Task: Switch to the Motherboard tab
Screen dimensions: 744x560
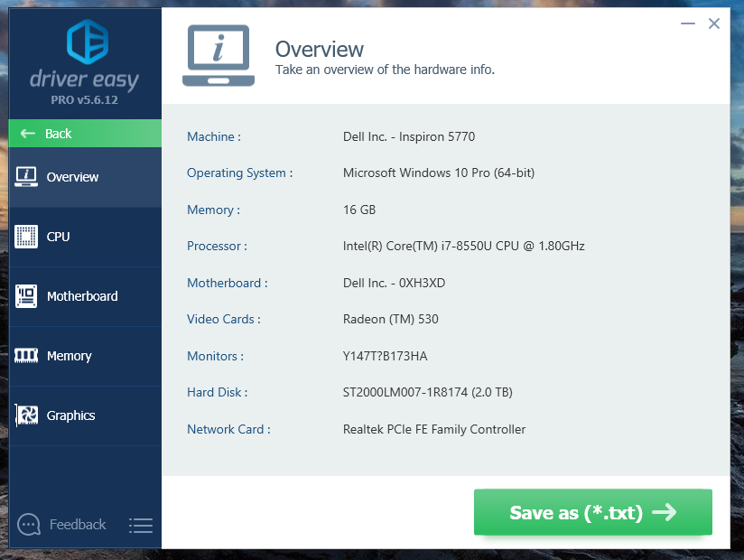Action: 85,296
